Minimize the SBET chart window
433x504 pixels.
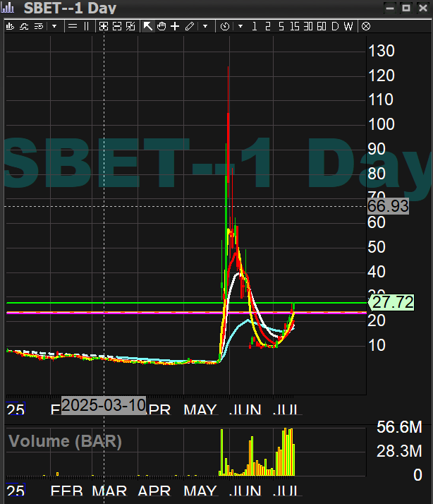click(x=390, y=8)
